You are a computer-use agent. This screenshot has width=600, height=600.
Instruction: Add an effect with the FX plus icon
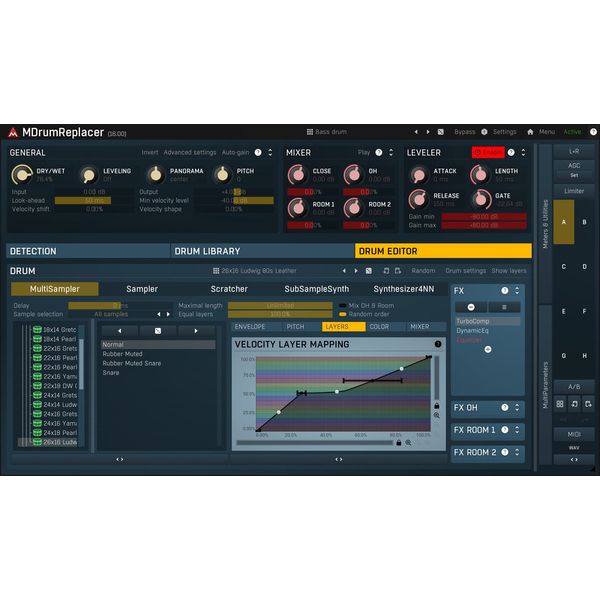[x=488, y=349]
